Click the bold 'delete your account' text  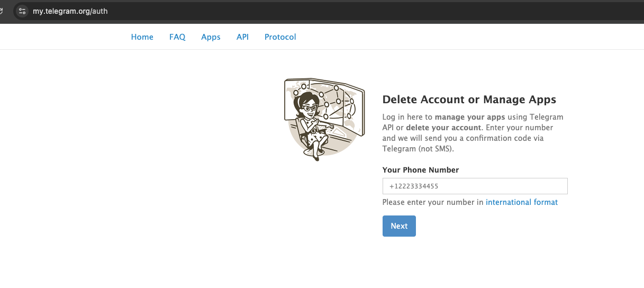(443, 128)
